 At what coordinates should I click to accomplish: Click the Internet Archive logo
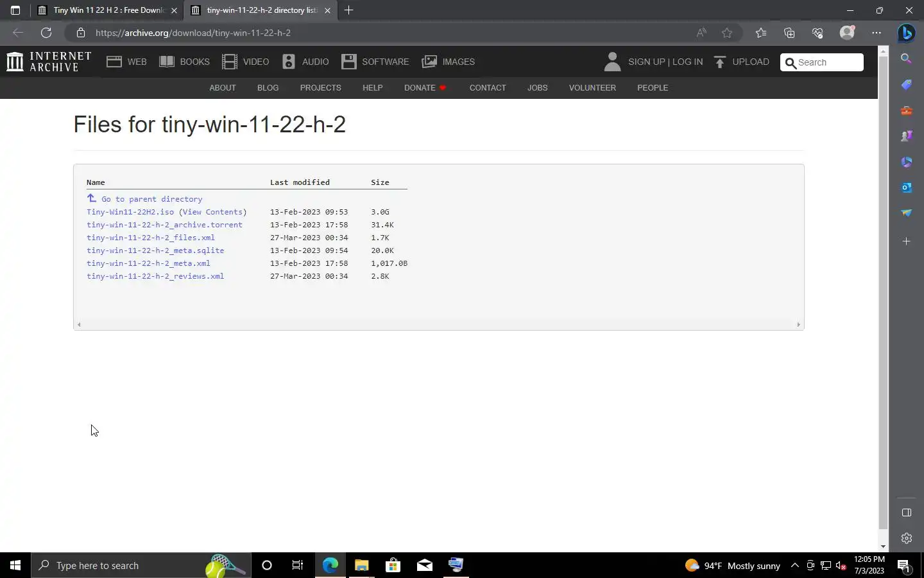pos(49,62)
